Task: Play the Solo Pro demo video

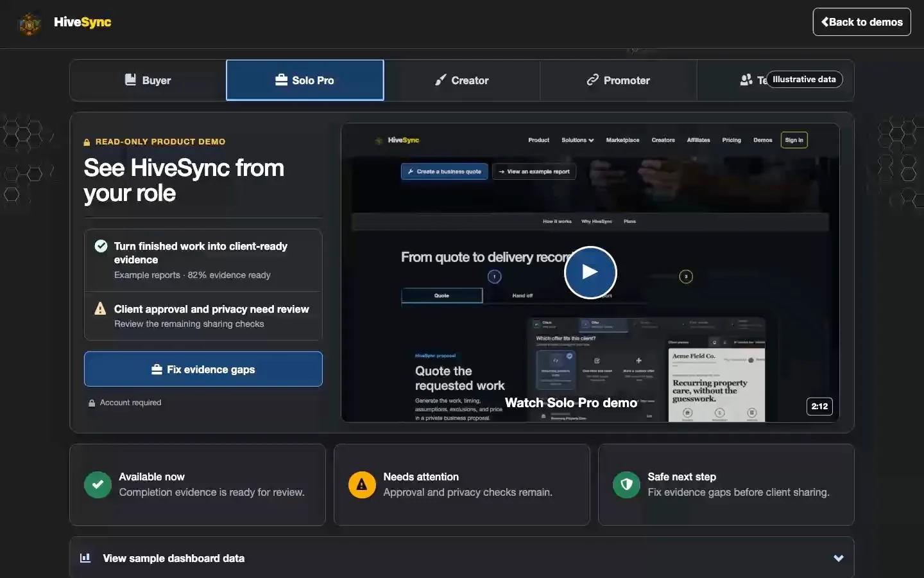Action: [590, 272]
